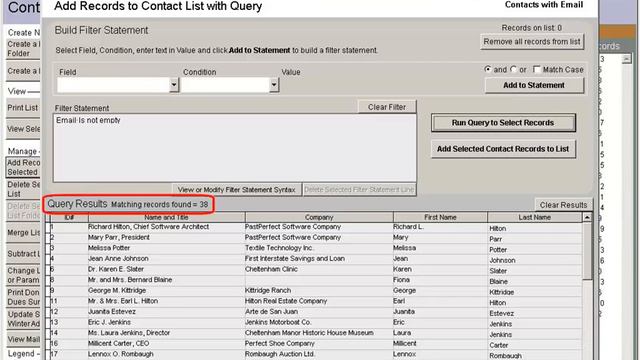
Task: Sort by the Company column header
Action: coord(319,217)
